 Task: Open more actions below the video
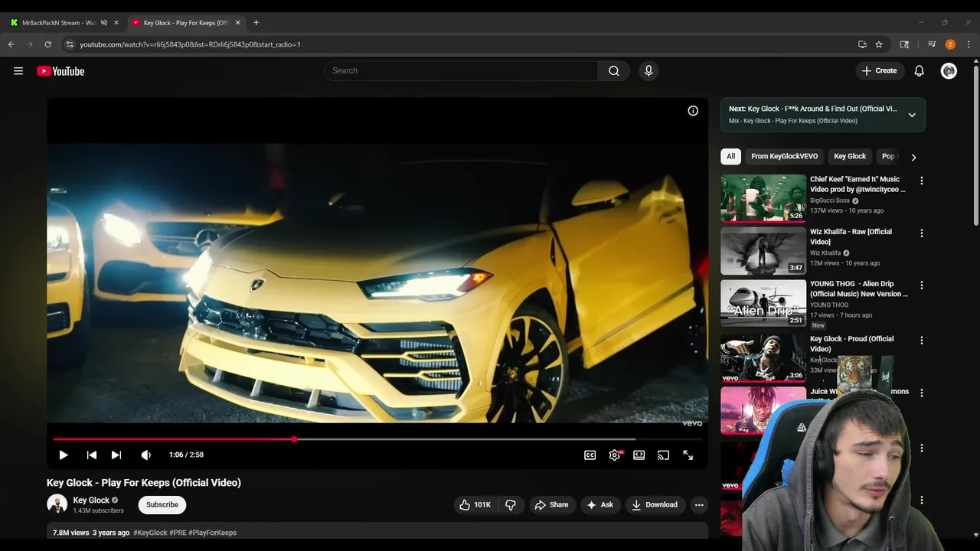(x=699, y=505)
